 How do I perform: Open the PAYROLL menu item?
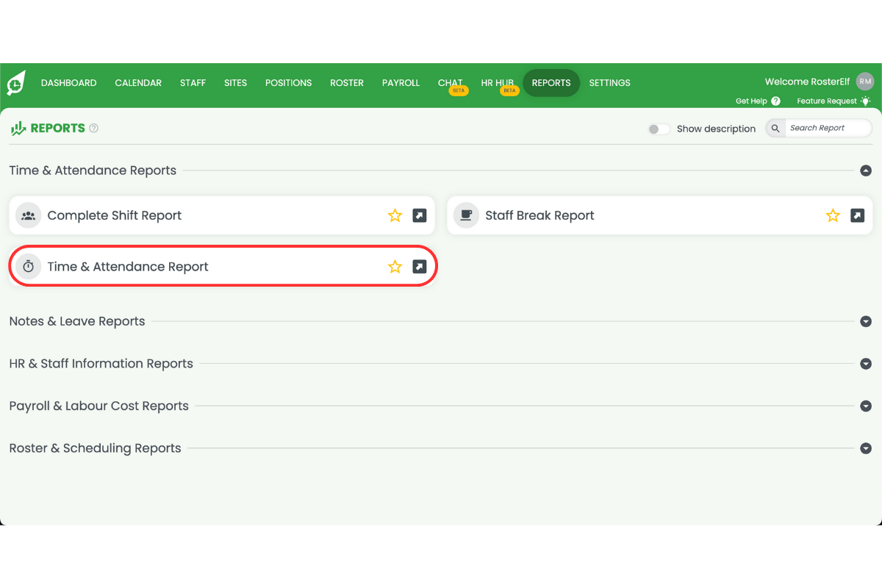pos(401,82)
